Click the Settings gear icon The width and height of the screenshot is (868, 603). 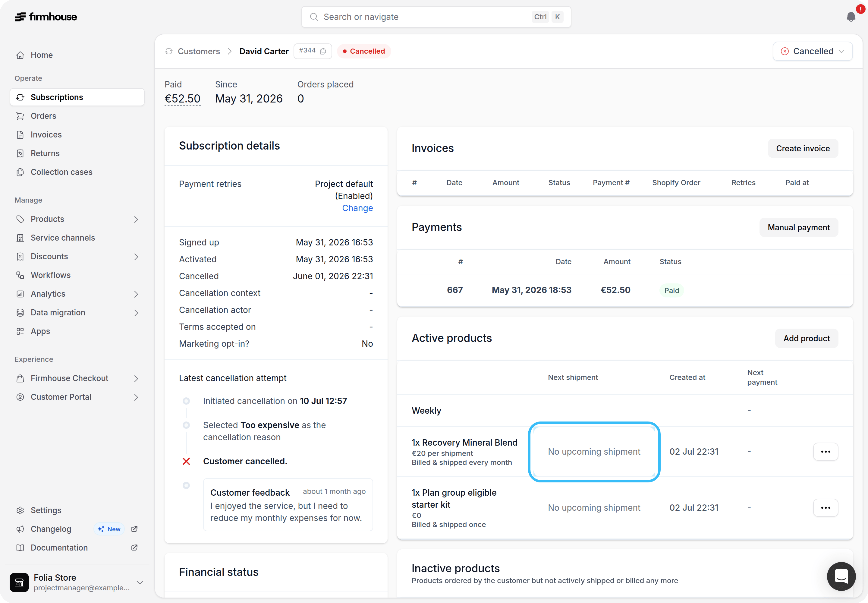click(x=20, y=510)
